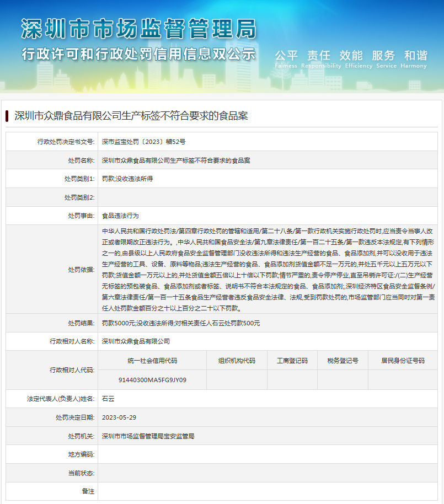Select the authority 深圳市市场监督管理局宝安监管局
This screenshot has height=504, width=444.
click(148, 436)
